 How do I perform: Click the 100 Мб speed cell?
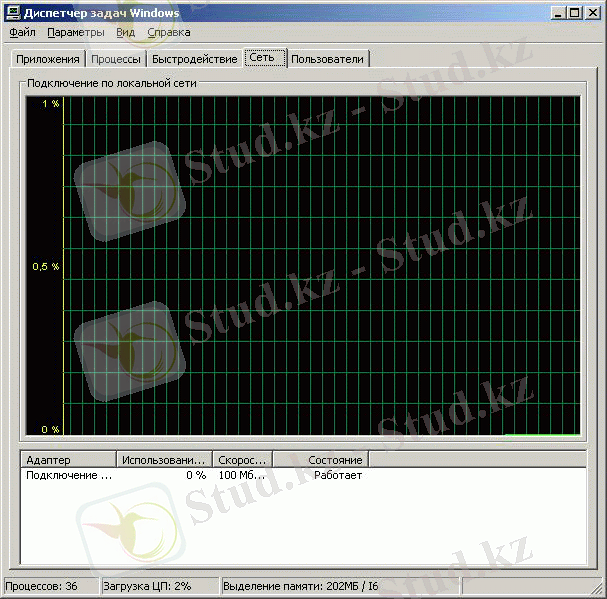(x=242, y=475)
